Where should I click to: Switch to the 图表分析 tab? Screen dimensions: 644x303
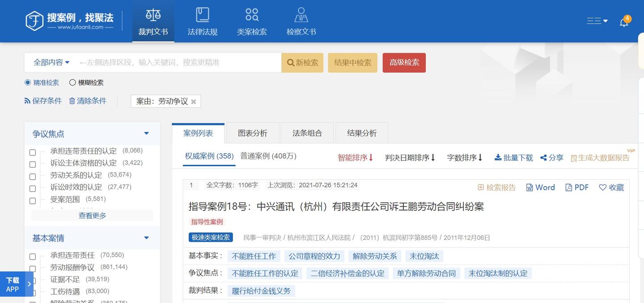point(253,133)
